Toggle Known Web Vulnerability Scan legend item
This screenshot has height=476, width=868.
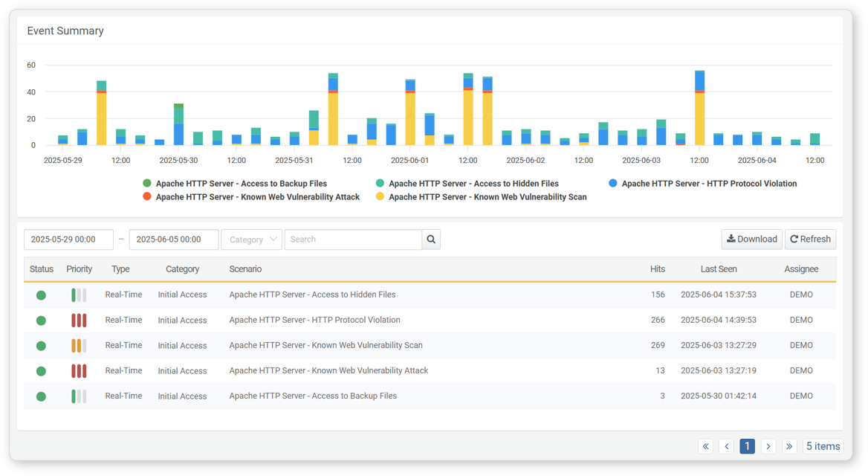481,196
